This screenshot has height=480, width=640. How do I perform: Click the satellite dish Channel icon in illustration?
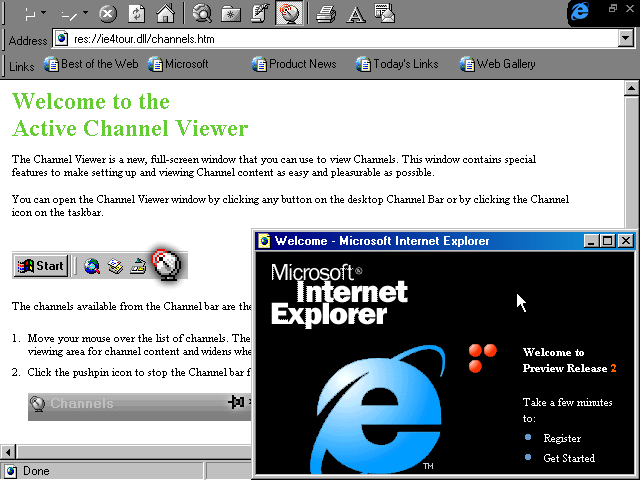click(x=167, y=264)
